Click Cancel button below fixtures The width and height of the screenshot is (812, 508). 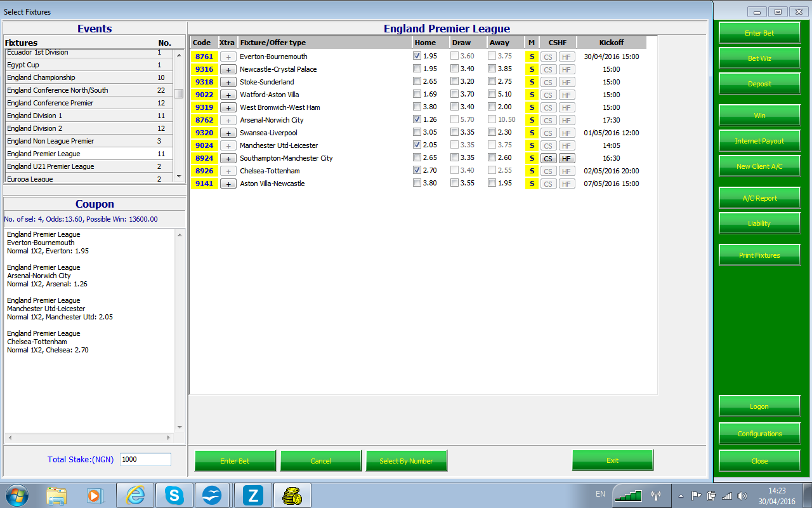321,461
